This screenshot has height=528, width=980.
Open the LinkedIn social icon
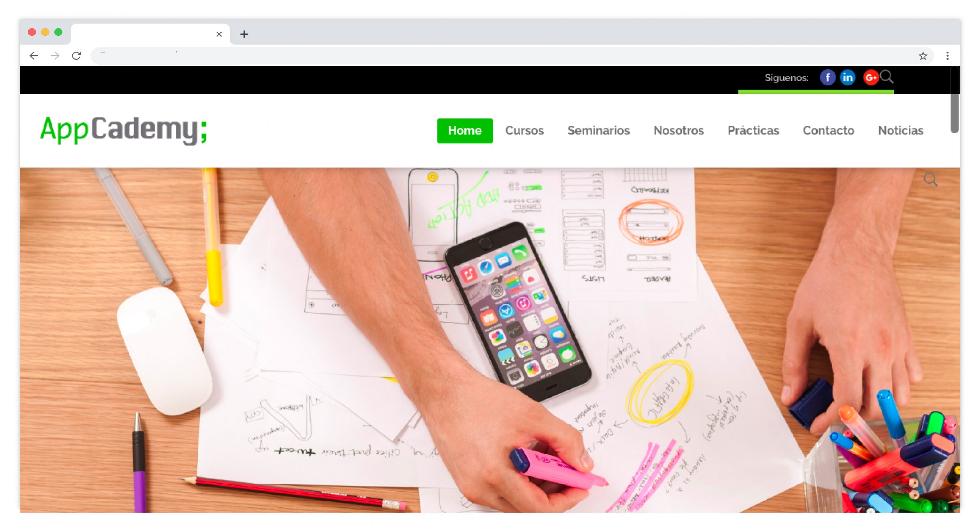click(847, 77)
